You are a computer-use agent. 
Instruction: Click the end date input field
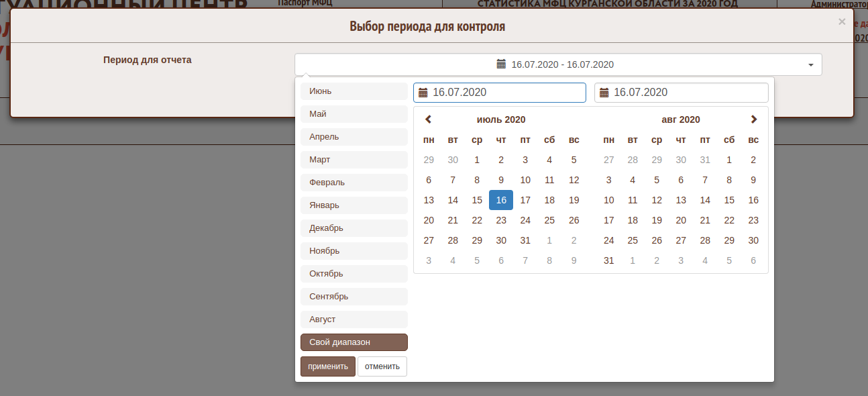[688, 93]
